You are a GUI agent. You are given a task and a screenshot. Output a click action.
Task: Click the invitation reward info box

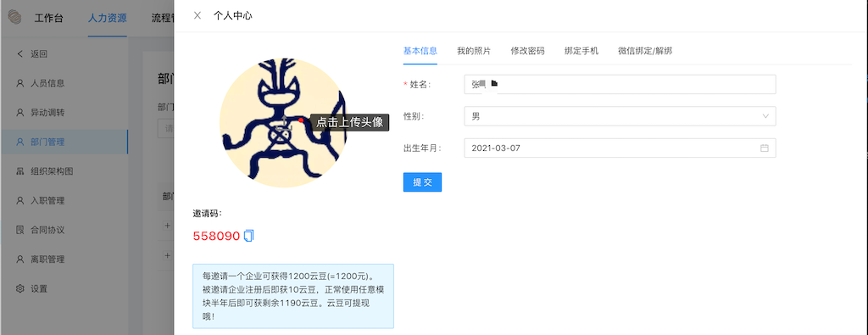click(x=293, y=296)
